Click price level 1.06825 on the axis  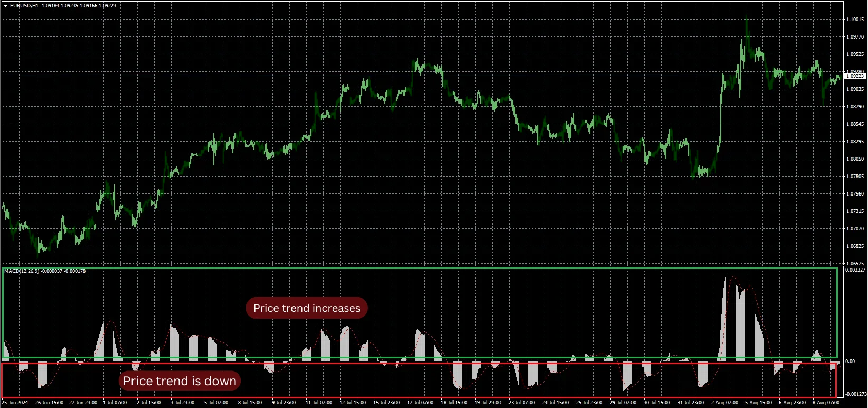[855, 246]
